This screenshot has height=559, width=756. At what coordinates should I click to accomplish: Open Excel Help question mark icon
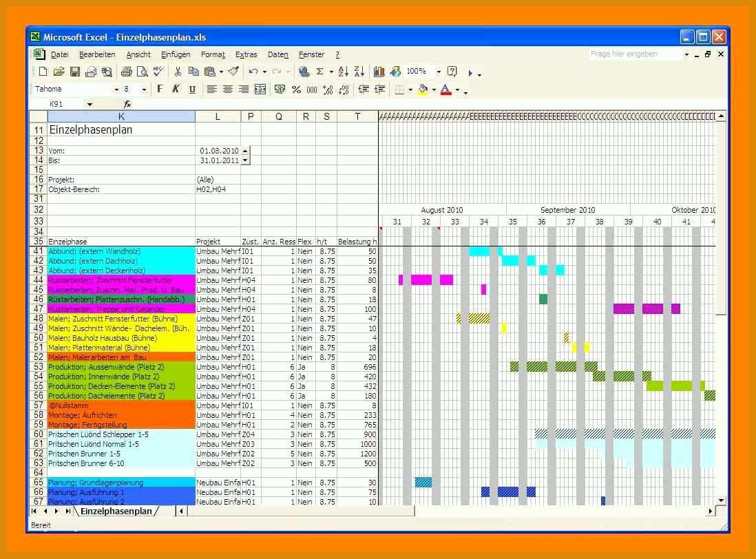[452, 72]
